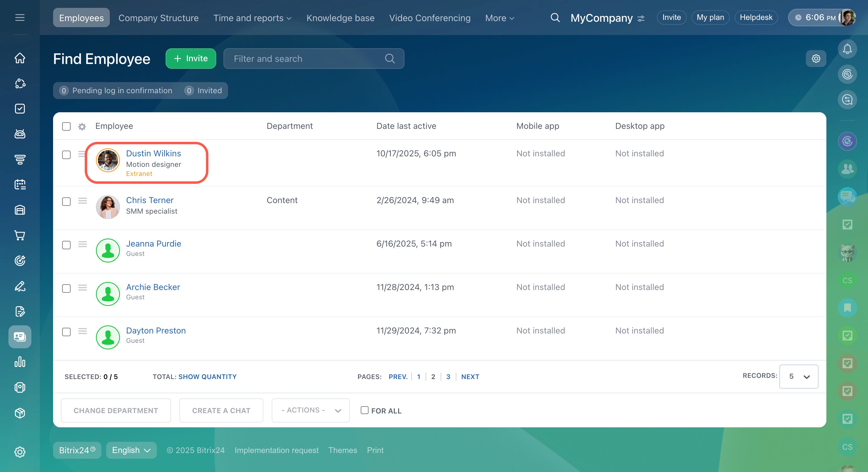Open the Home icon in left sidebar
The width and height of the screenshot is (868, 472).
pyautogui.click(x=20, y=58)
